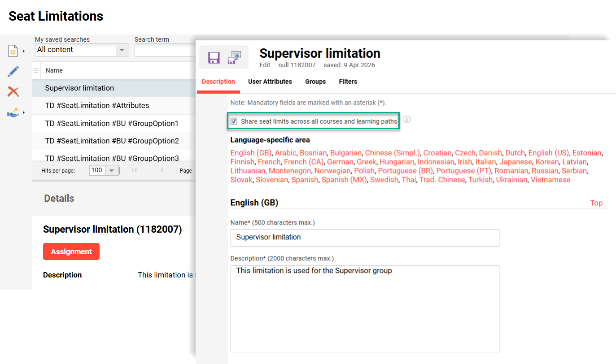Image resolution: width=616 pixels, height=364 pixels.
Task: Select the assign key-in-hand icon
Action: click(13, 112)
